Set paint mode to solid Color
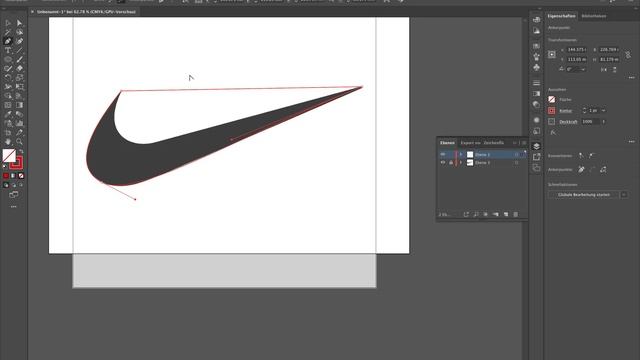 tap(6, 176)
